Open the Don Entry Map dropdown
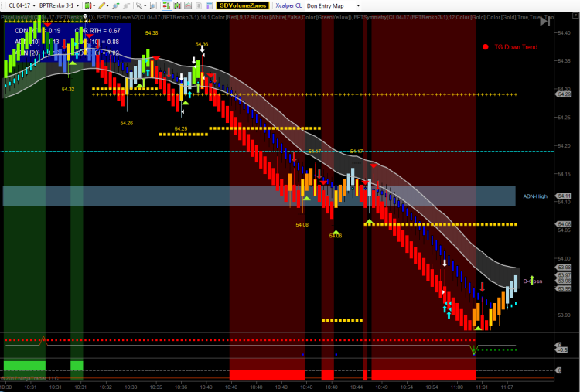Viewport: 580px width, 392px height. pos(333,5)
